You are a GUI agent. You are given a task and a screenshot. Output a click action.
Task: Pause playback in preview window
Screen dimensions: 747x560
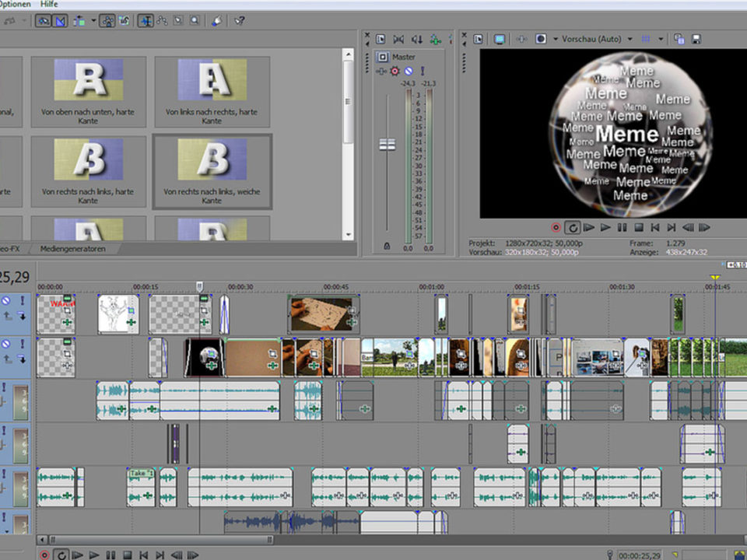point(622,228)
